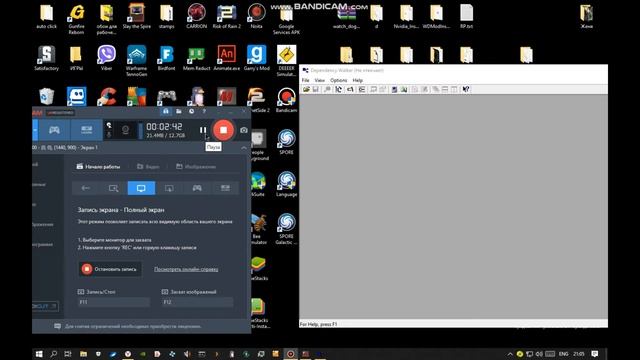Screen dimensions: 640x360
Task: Open scheduled recording clock icon
Action: point(191,111)
